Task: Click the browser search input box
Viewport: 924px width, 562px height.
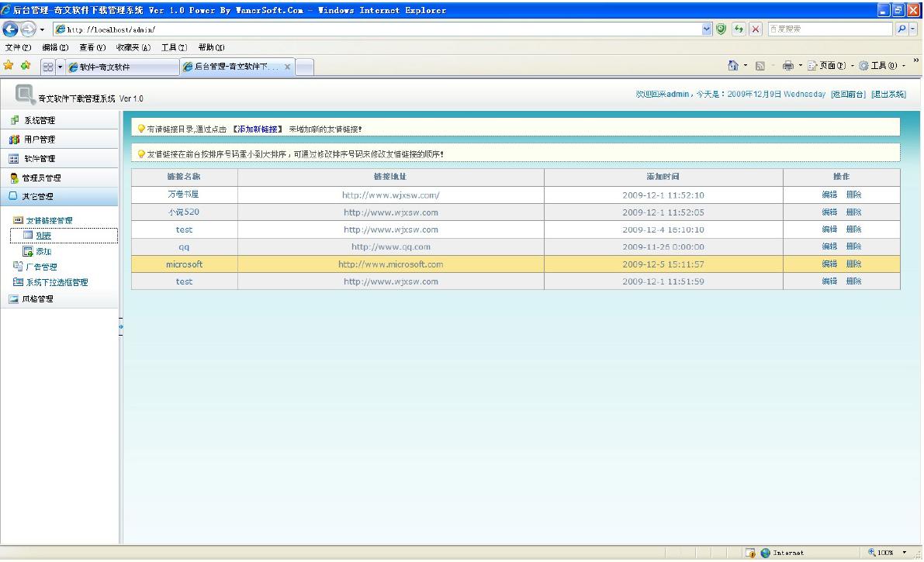Action: [x=829, y=29]
